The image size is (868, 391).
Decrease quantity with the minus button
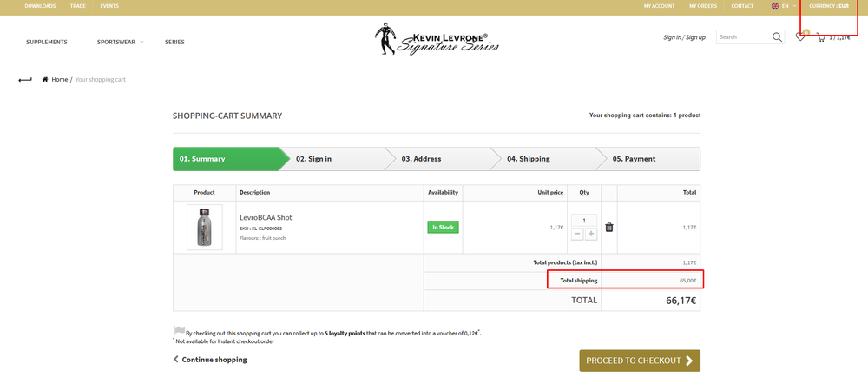[x=577, y=235]
